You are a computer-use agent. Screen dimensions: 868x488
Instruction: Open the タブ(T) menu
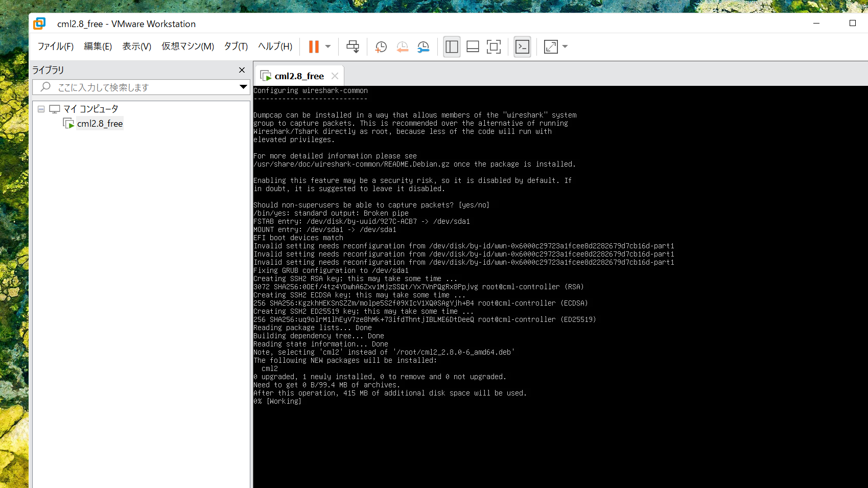tap(236, 47)
